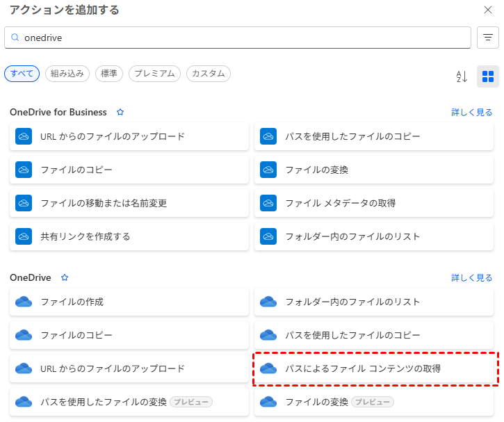Click the OneDrive for Business heading

tap(58, 112)
